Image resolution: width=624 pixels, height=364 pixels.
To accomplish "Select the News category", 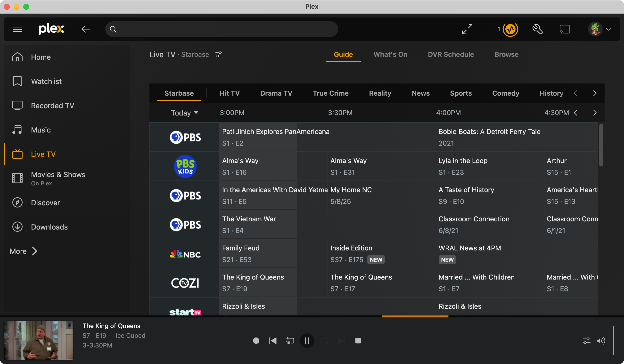I will pyautogui.click(x=420, y=93).
